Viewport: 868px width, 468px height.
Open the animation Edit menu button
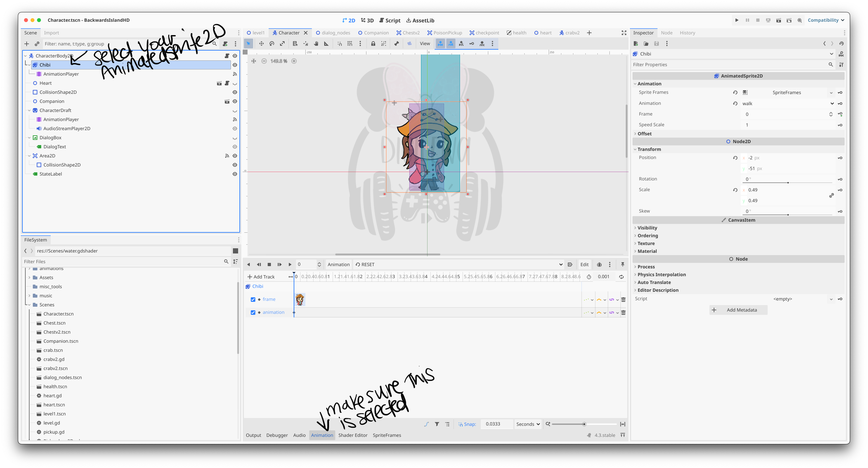click(x=584, y=265)
